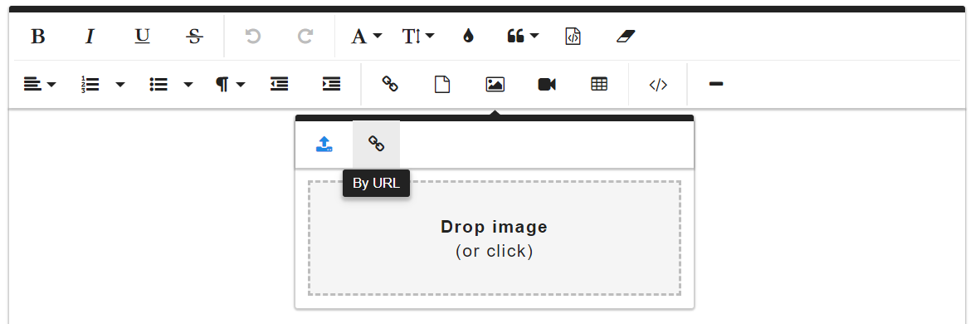980x324 pixels.
Task: Insert a table
Action: coord(599,85)
